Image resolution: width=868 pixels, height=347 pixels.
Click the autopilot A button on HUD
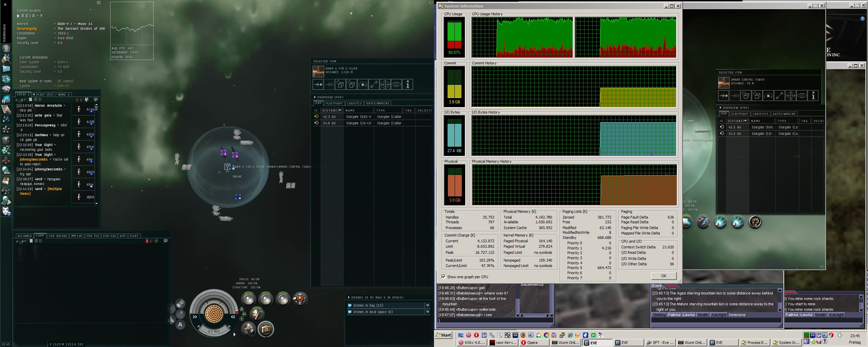180,324
